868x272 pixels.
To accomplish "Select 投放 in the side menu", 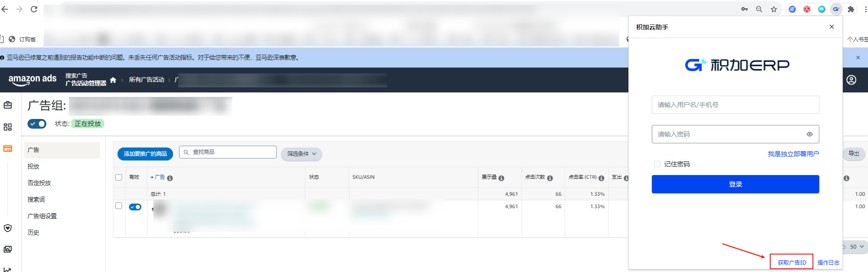I will [x=34, y=166].
